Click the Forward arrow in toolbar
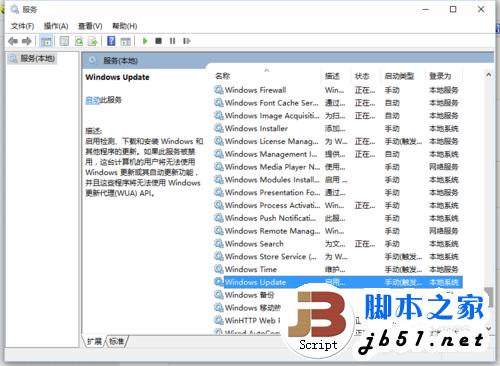 [27, 41]
